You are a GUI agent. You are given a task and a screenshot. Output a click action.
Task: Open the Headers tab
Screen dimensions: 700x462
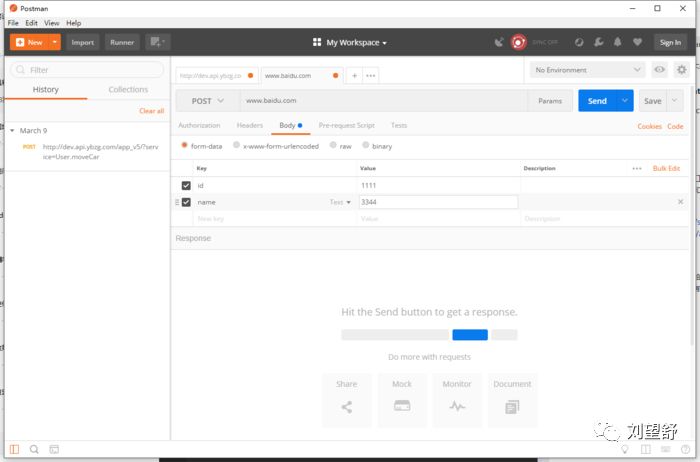(250, 125)
